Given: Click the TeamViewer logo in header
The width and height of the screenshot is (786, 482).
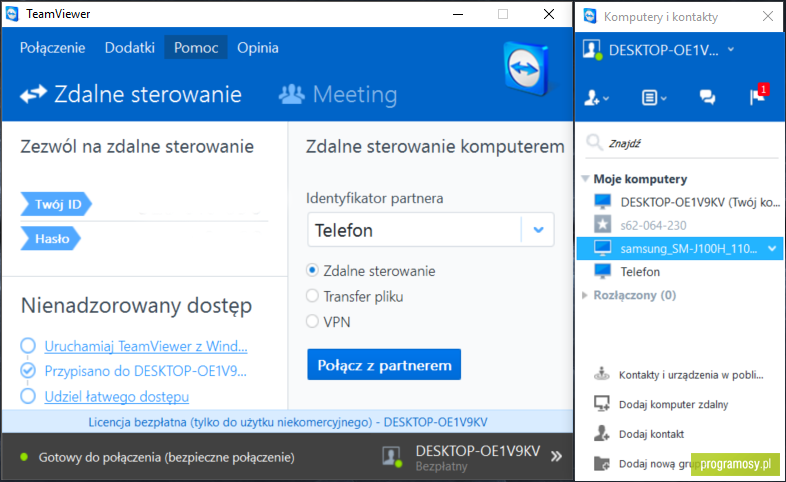Looking at the screenshot, I should click(x=526, y=69).
